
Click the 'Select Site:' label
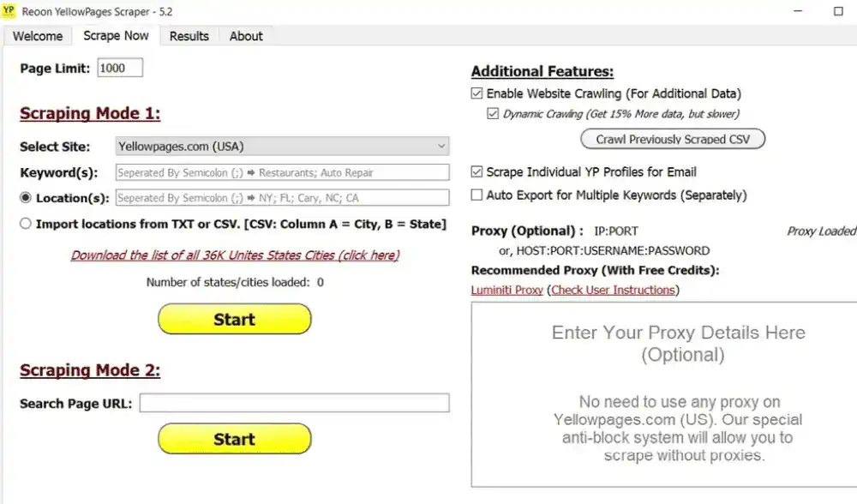[x=55, y=147]
